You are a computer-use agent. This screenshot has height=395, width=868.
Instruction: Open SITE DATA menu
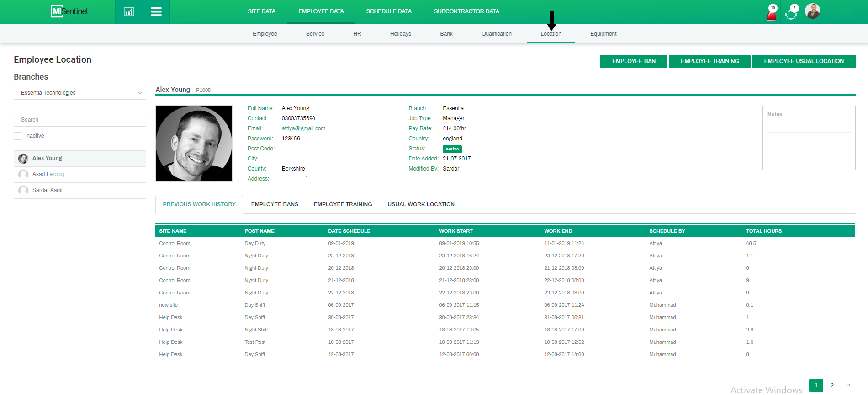262,11
